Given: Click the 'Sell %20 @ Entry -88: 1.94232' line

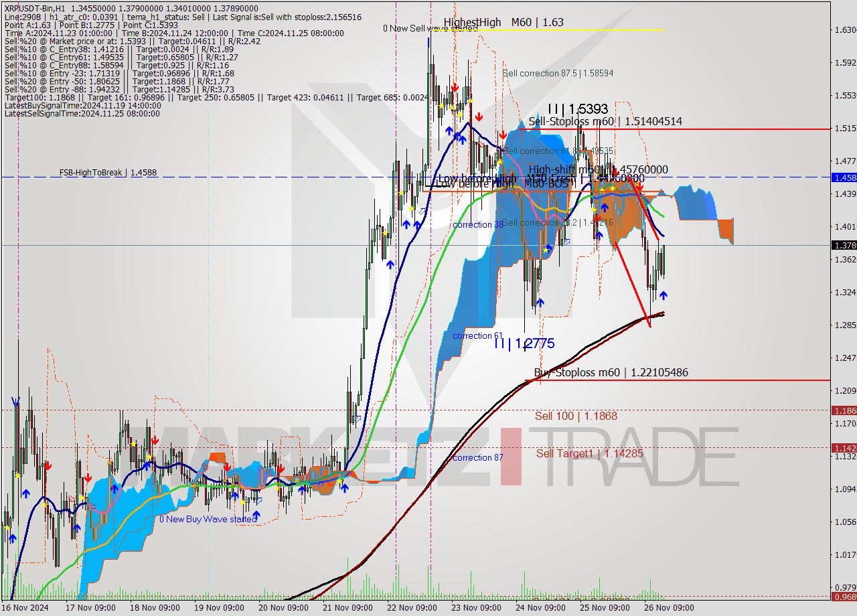Looking at the screenshot, I should point(119,89).
